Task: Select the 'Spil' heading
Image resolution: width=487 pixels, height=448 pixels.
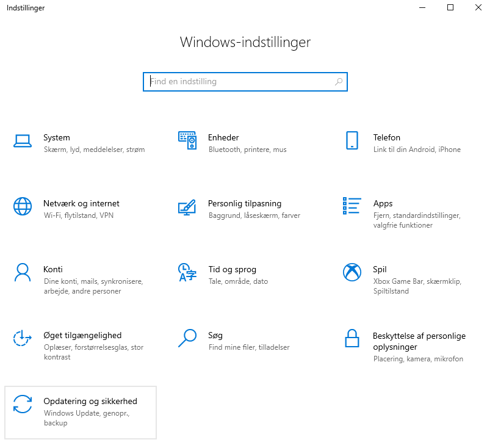Action: tap(380, 270)
